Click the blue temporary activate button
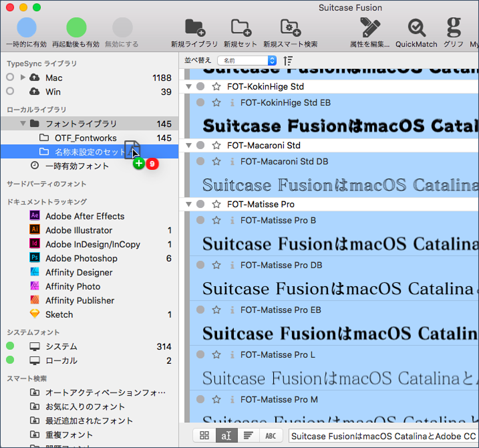This screenshot has width=479, height=448. [26, 27]
